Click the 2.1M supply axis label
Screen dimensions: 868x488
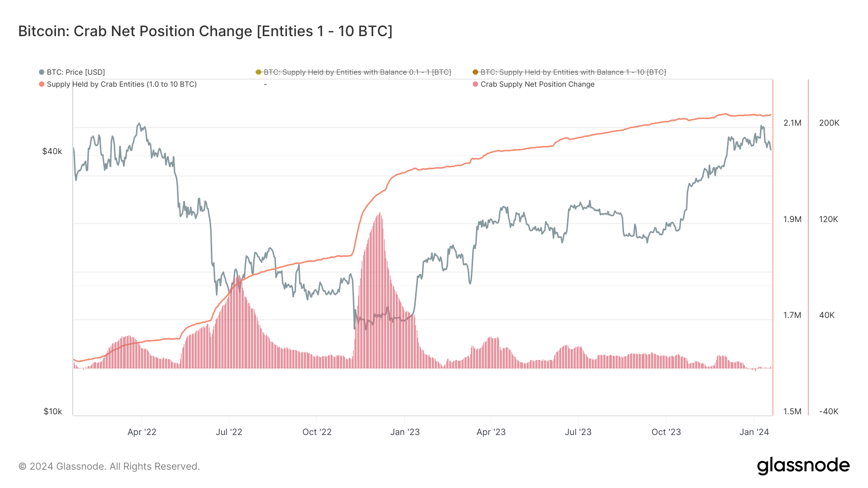792,123
